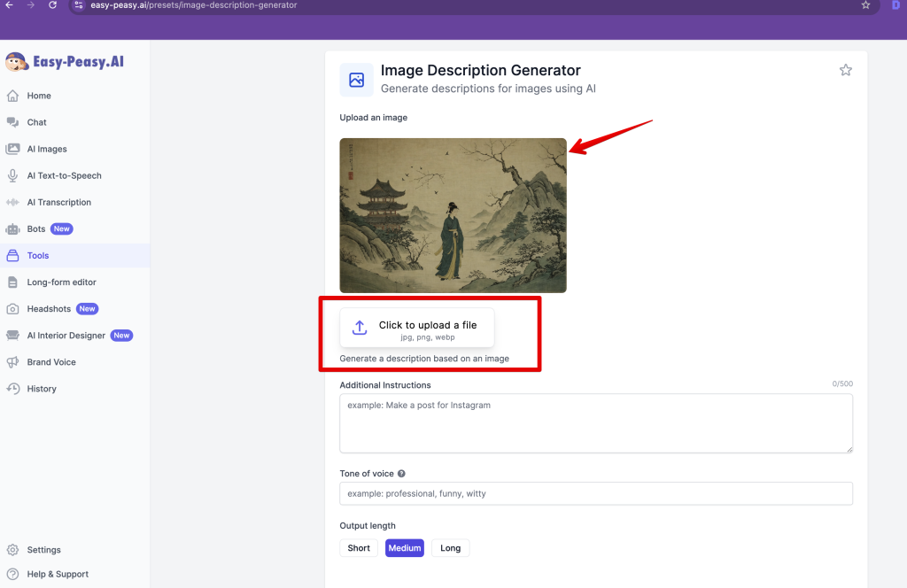Click the AI Images sidebar icon
Image resolution: width=907 pixels, height=588 pixels.
click(12, 149)
